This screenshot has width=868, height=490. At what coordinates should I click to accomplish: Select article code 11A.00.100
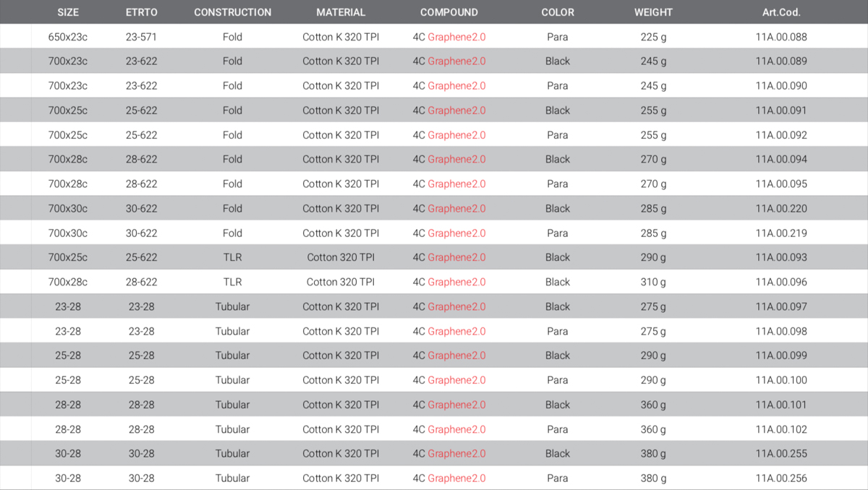[781, 380]
